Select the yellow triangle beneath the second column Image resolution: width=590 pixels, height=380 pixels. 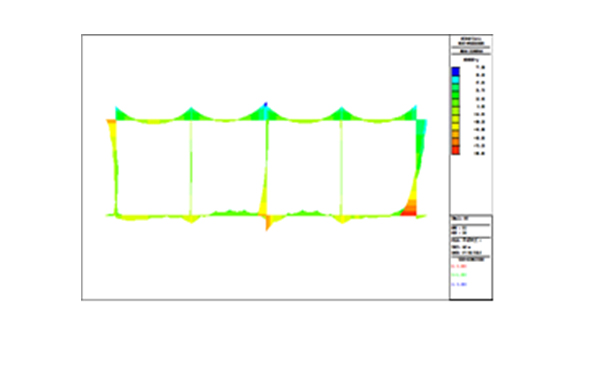point(192,219)
